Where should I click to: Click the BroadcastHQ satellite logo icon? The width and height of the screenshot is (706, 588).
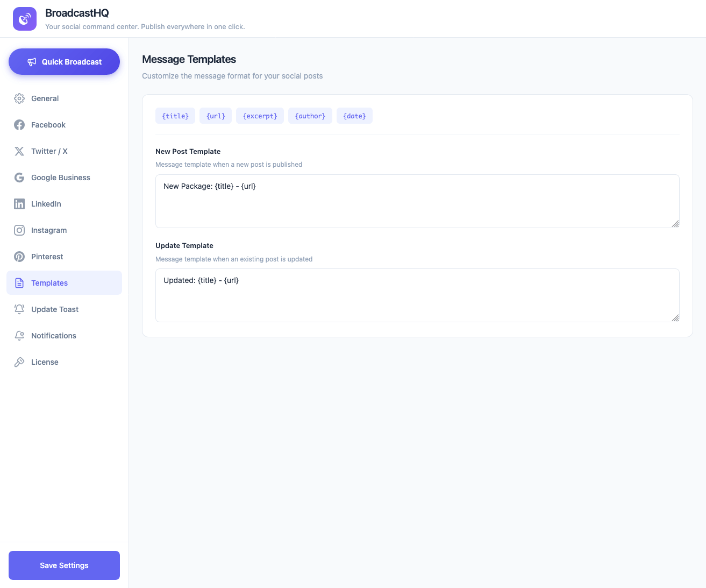pos(25,19)
